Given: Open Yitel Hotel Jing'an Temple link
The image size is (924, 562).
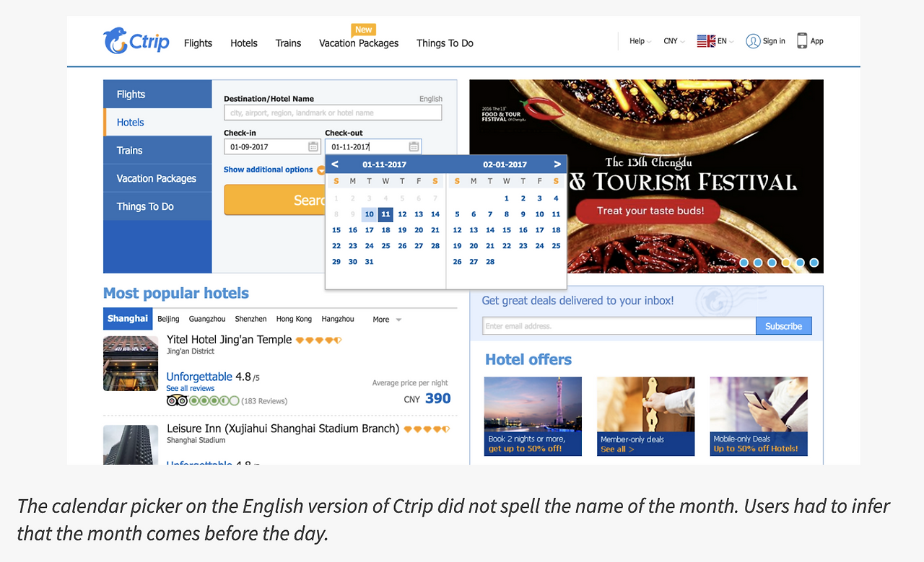Looking at the screenshot, I should 230,340.
